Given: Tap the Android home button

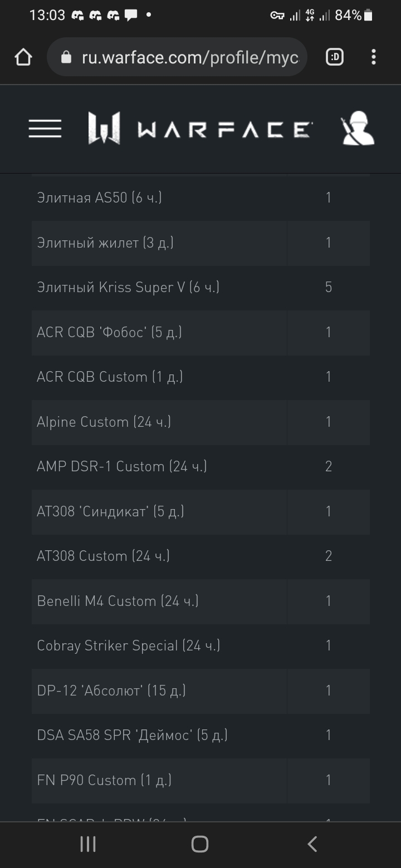Looking at the screenshot, I should [200, 844].
